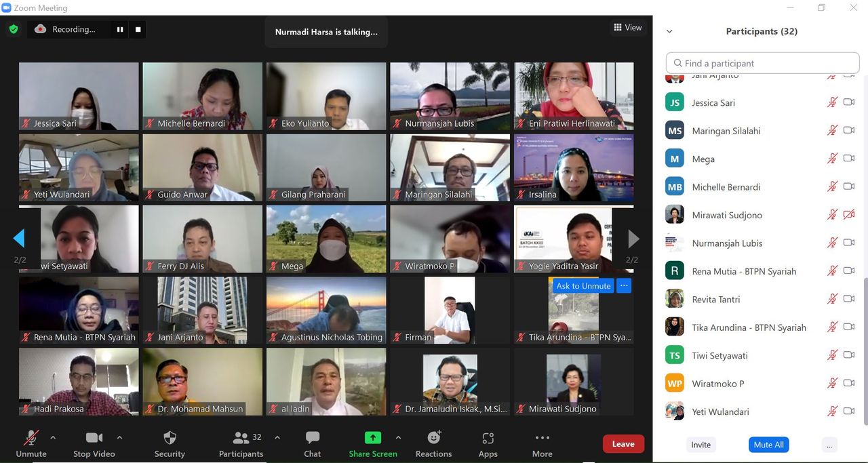868x463 pixels.
Task: Open video options arrow beside Stop Video
Action: 119,438
